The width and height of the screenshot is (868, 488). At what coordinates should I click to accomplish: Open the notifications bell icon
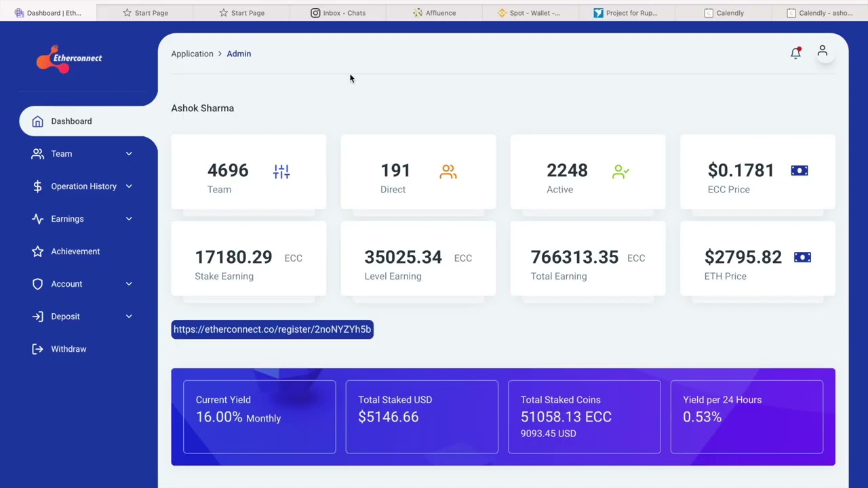click(x=795, y=53)
